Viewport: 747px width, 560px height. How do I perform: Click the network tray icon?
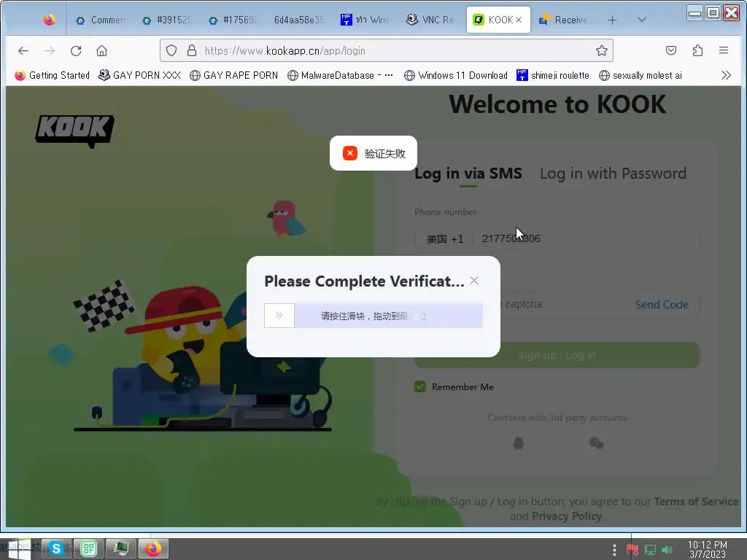tap(650, 550)
